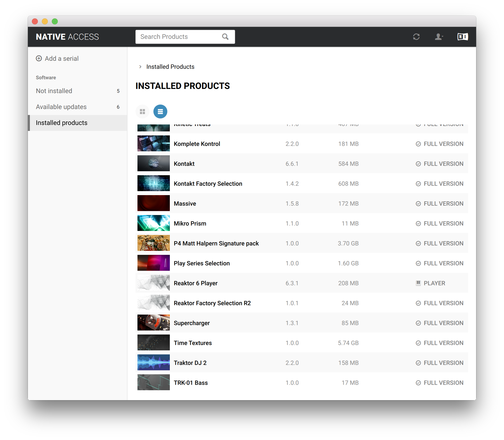Open the Not installed section
The width and height of the screenshot is (504, 440).
tap(54, 91)
